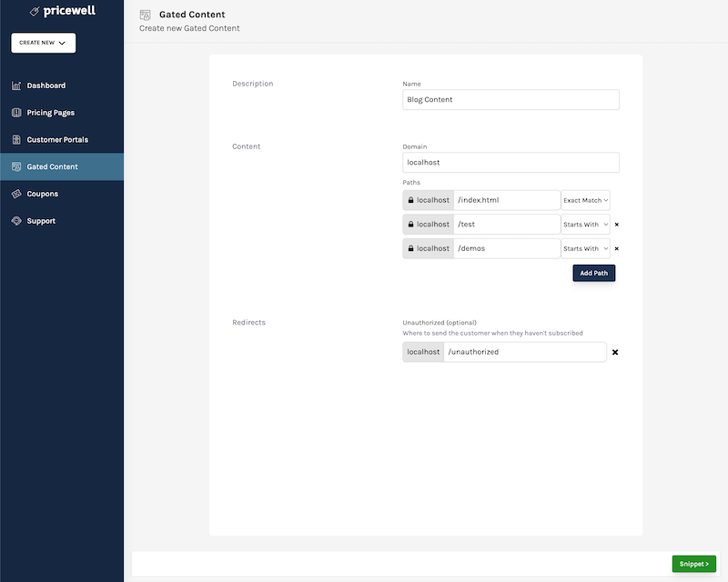Open match type dropdown for /demos
This screenshot has height=582, width=728.
click(x=585, y=248)
